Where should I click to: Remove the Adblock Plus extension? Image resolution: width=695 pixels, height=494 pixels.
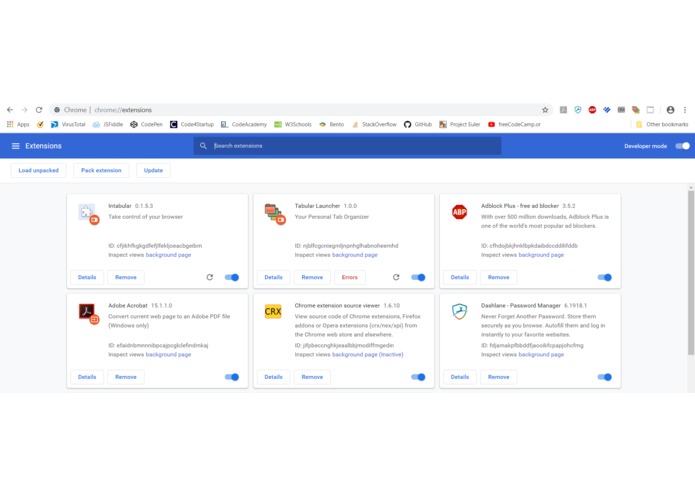(x=499, y=277)
